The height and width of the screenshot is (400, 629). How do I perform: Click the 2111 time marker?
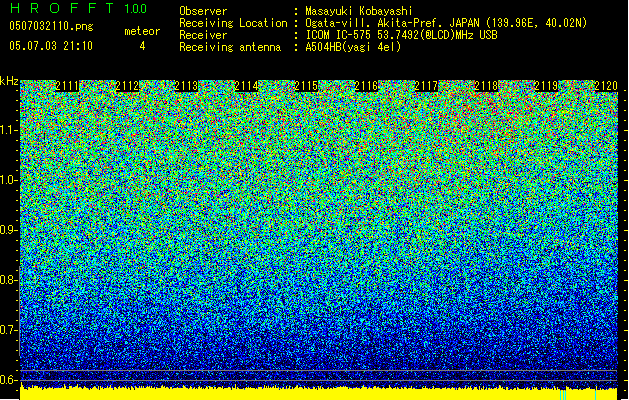[x=67, y=86]
